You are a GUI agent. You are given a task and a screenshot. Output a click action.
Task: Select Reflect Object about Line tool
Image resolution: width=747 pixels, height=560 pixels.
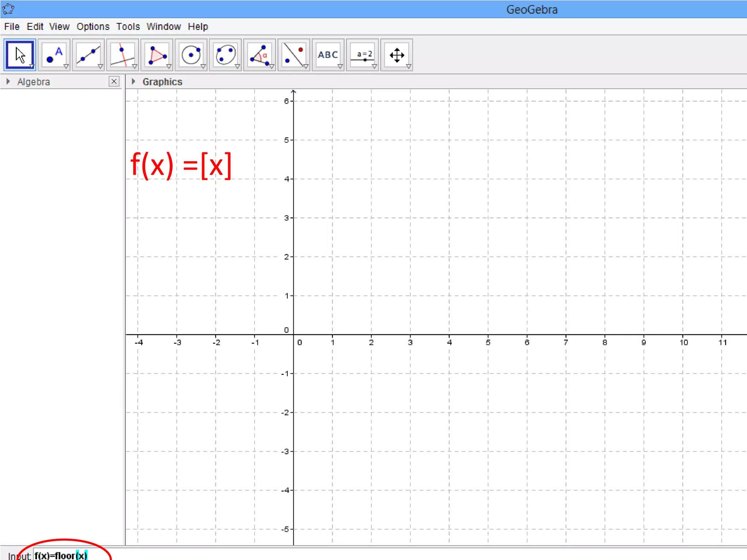pos(294,55)
